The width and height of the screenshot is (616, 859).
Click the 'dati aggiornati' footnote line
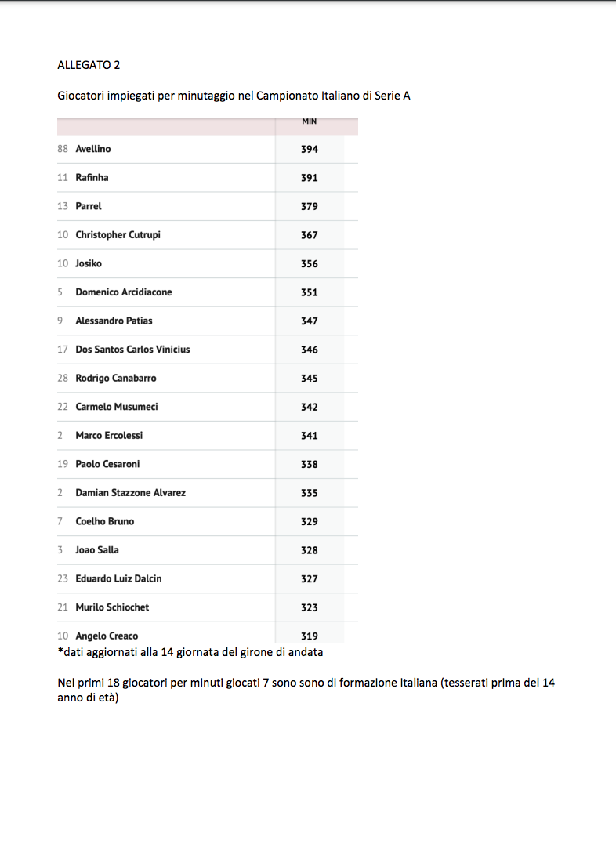190,652
